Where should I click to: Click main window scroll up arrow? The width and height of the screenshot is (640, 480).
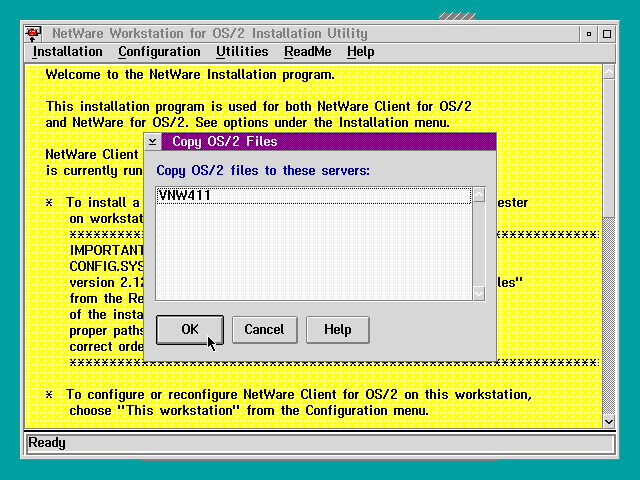pyautogui.click(x=609, y=72)
